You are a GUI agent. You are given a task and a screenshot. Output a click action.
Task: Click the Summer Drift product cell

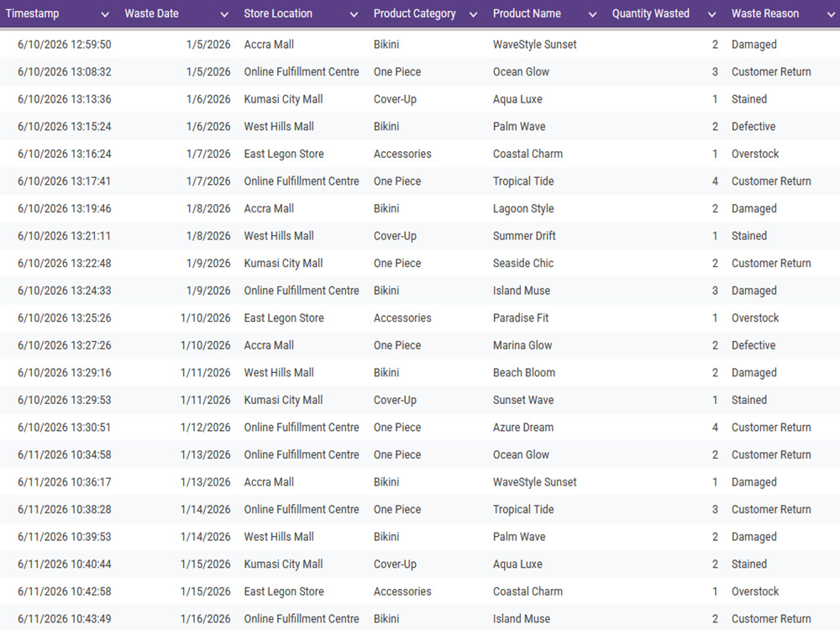[x=524, y=236]
